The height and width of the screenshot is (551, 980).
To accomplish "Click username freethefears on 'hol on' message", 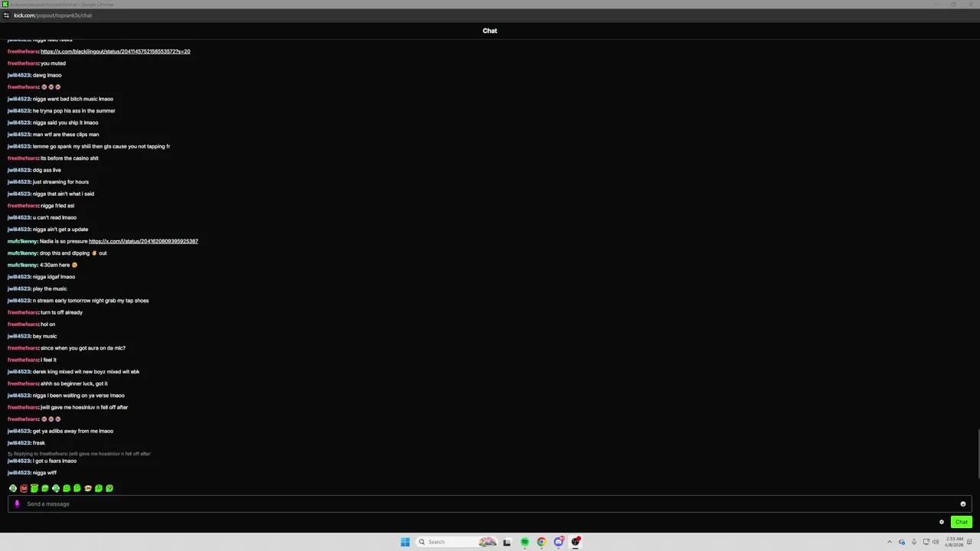I will [22, 324].
